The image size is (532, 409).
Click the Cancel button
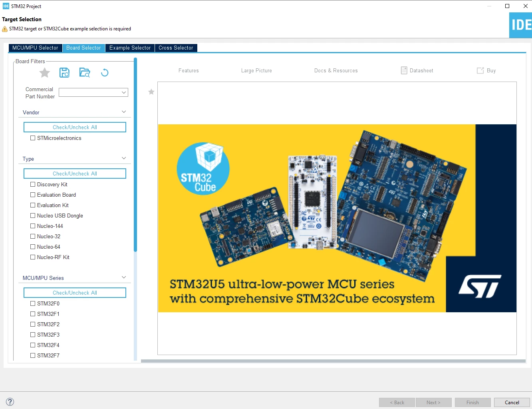point(512,403)
